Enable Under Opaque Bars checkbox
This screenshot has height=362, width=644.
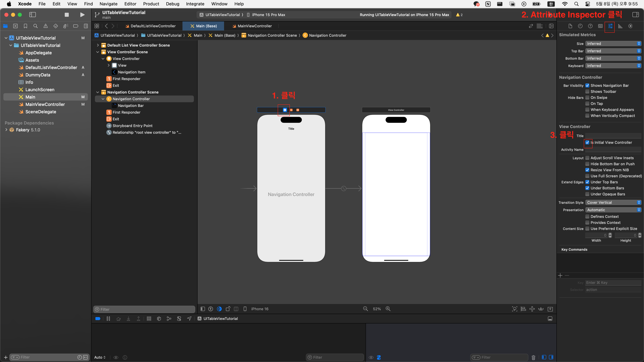click(587, 194)
